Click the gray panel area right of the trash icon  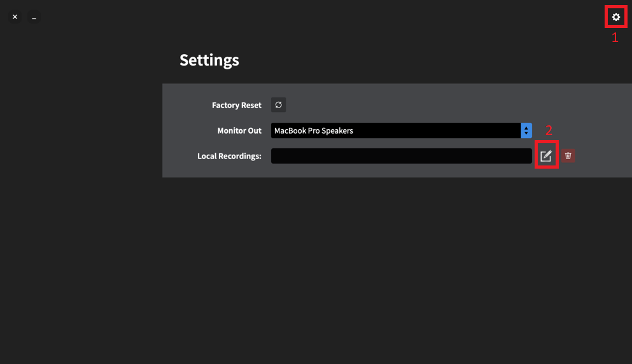(x=603, y=156)
